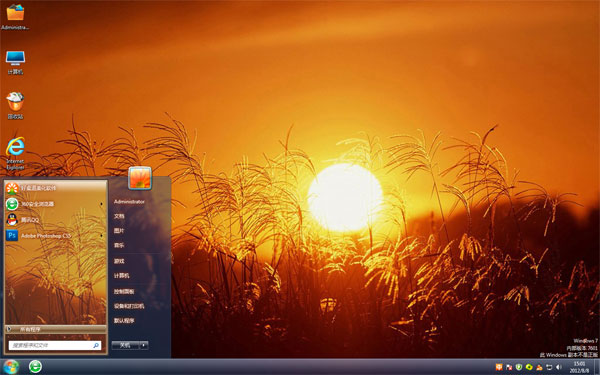Open 所有程序 all programs list
The width and height of the screenshot is (600, 375).
(55, 329)
